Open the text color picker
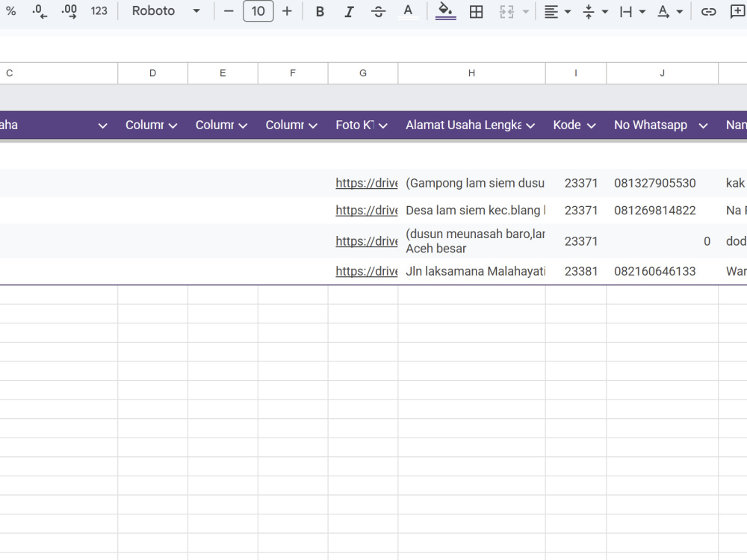The height and width of the screenshot is (560, 747). [x=409, y=11]
